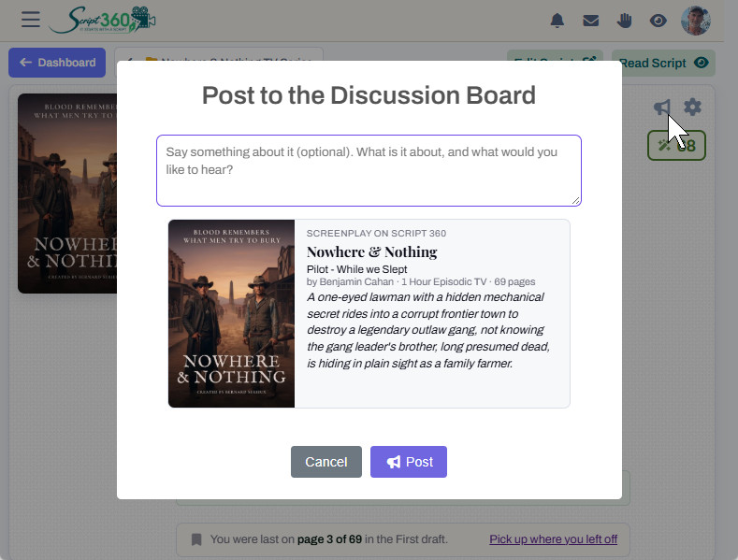738x560 pixels.
Task: Open the hamburger navigation menu
Action: coord(31,20)
